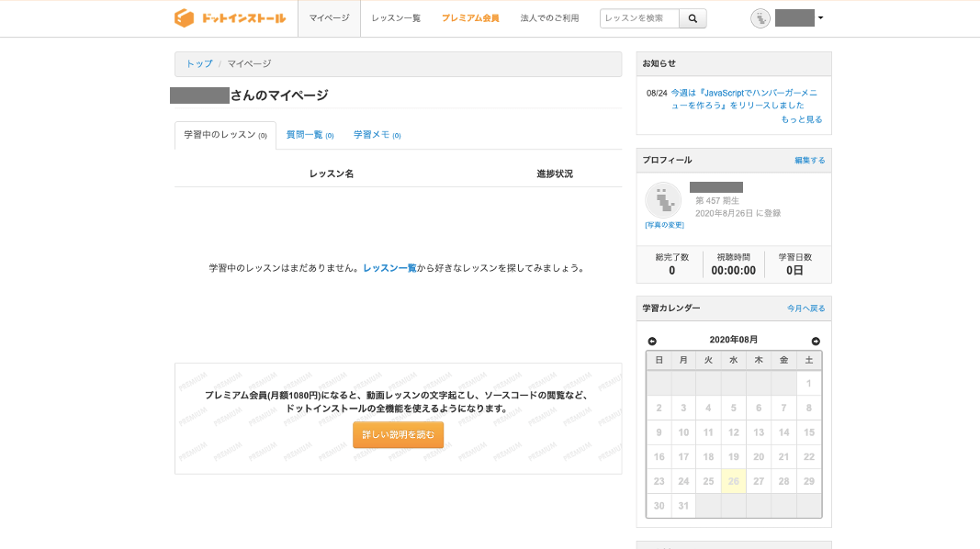Click the dotinstall logo in header
The image size is (980, 549).
[x=230, y=18]
